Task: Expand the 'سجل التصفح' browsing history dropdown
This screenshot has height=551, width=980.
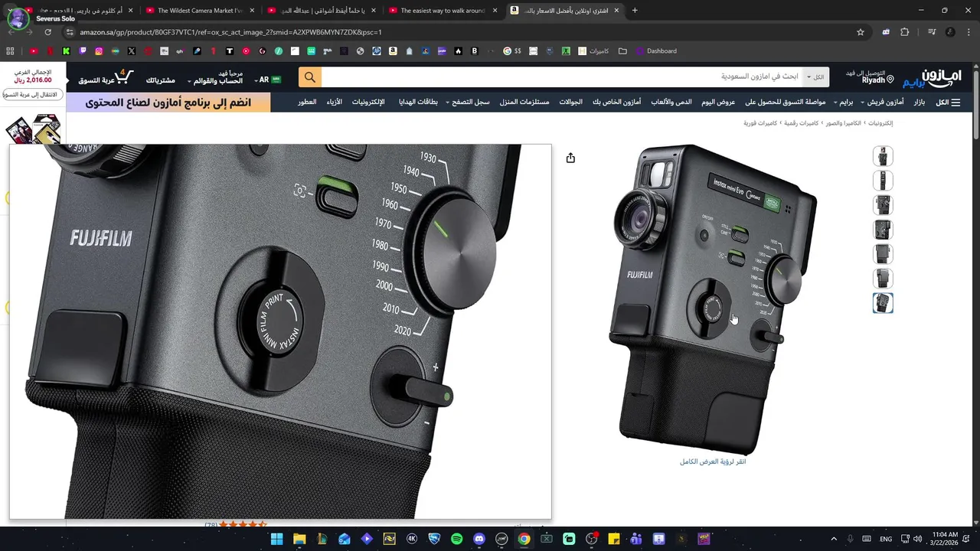Action: (x=469, y=102)
